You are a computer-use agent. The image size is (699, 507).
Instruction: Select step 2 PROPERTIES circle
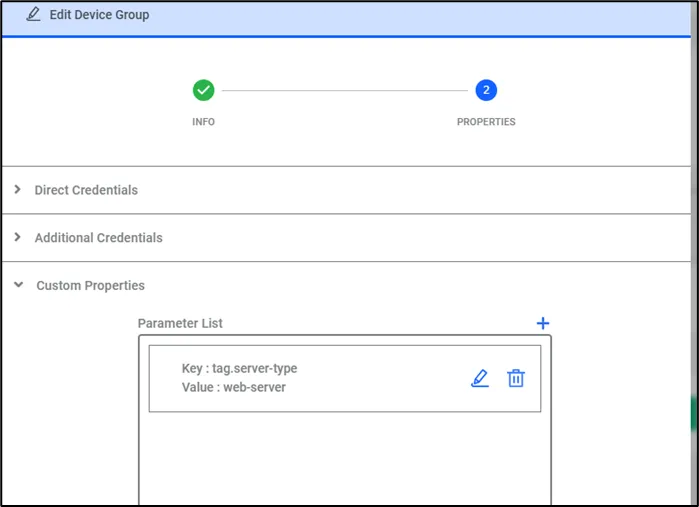pyautogui.click(x=486, y=90)
